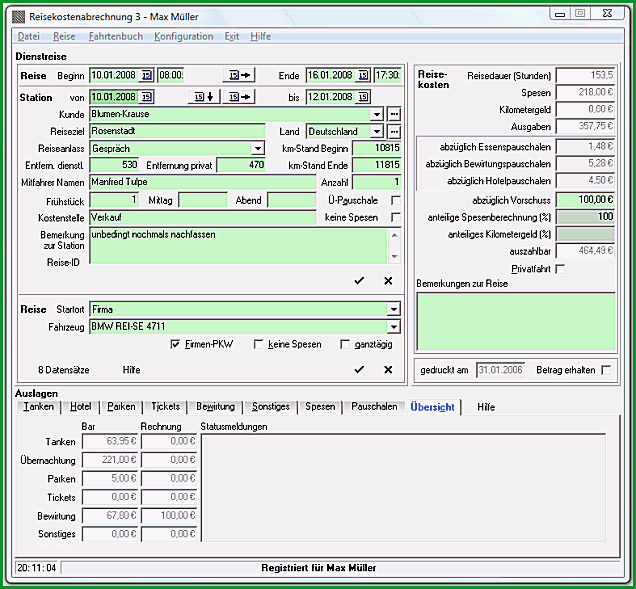Viewport: 636px width, 589px height.
Task: Open calendar picker for Station von date
Action: coord(146,97)
